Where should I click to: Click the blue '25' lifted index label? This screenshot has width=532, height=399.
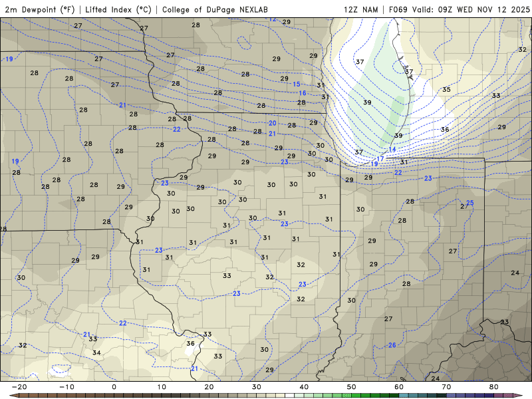point(470,203)
